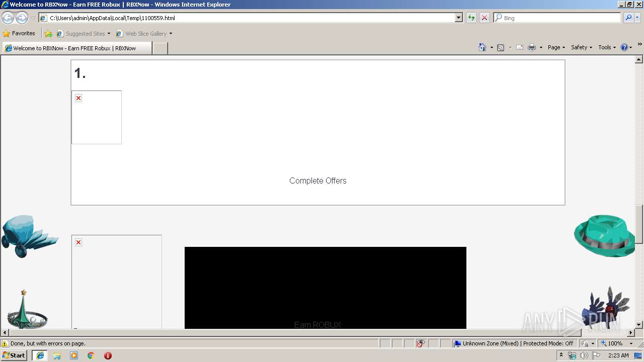Click the Print icon

pos(532,47)
